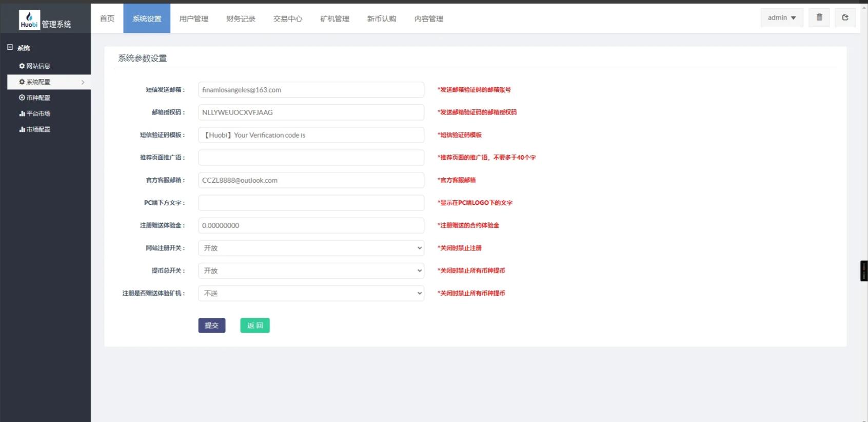The width and height of the screenshot is (868, 422).
Task: Go to the 财务记录 tab
Action: coord(241,18)
